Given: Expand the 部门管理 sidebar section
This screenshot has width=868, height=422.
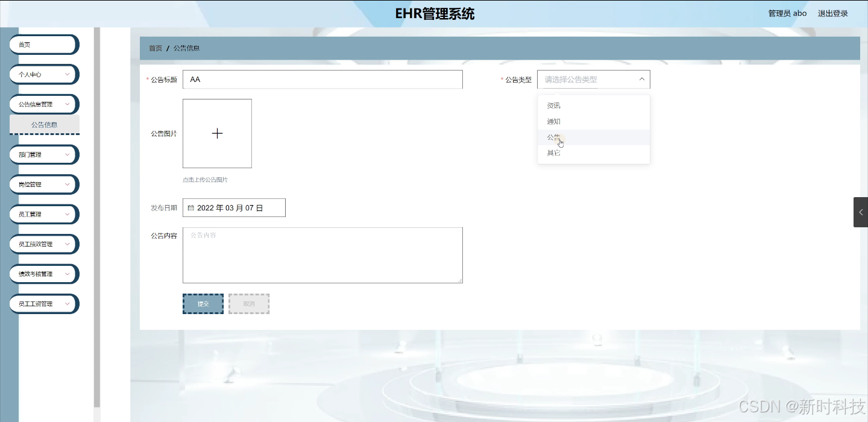Looking at the screenshot, I should point(43,154).
